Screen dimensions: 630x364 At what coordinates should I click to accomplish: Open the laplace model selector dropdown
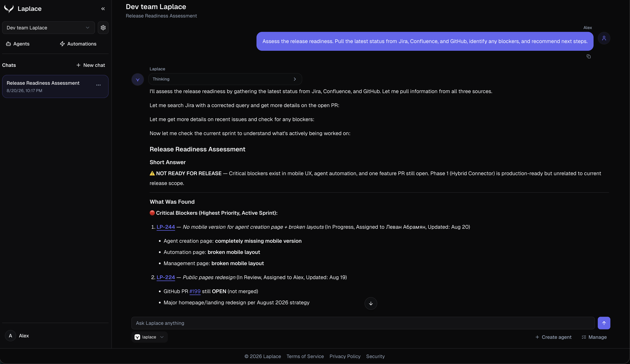tap(149, 337)
